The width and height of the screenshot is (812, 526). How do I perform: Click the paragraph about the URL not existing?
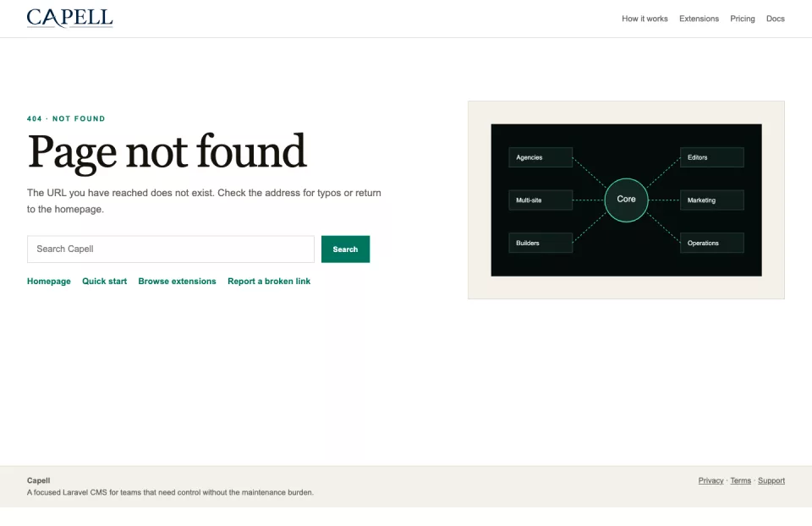204,201
